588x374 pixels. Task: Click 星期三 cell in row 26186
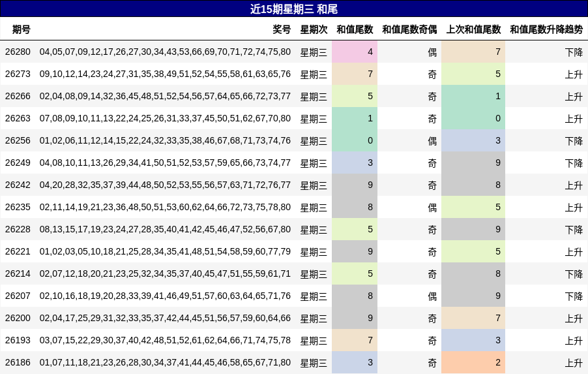pyautogui.click(x=314, y=362)
